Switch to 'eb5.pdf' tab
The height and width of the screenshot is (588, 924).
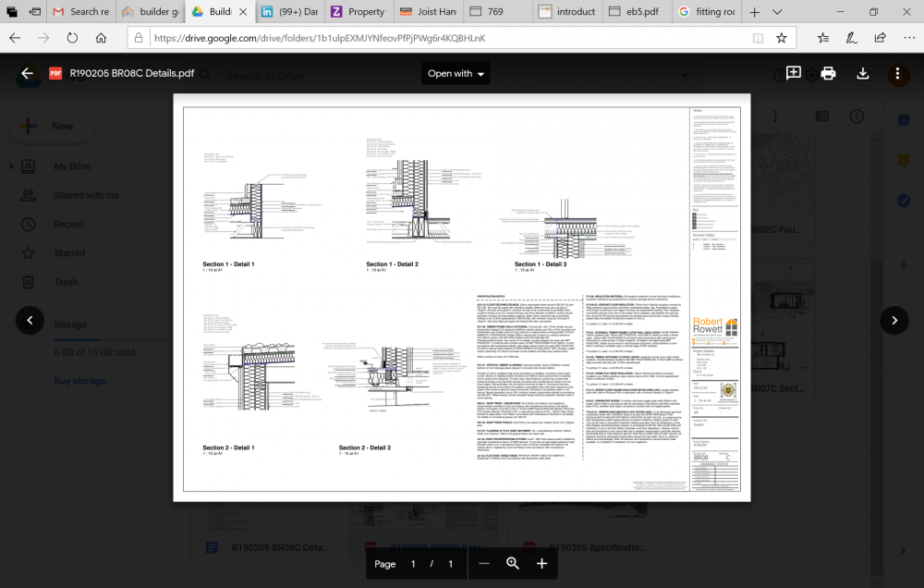637,12
